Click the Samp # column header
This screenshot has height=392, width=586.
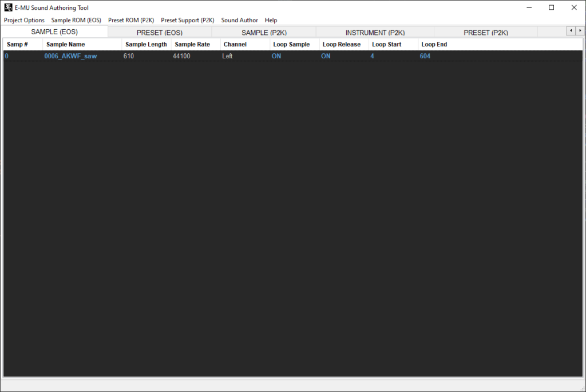[x=23, y=45]
